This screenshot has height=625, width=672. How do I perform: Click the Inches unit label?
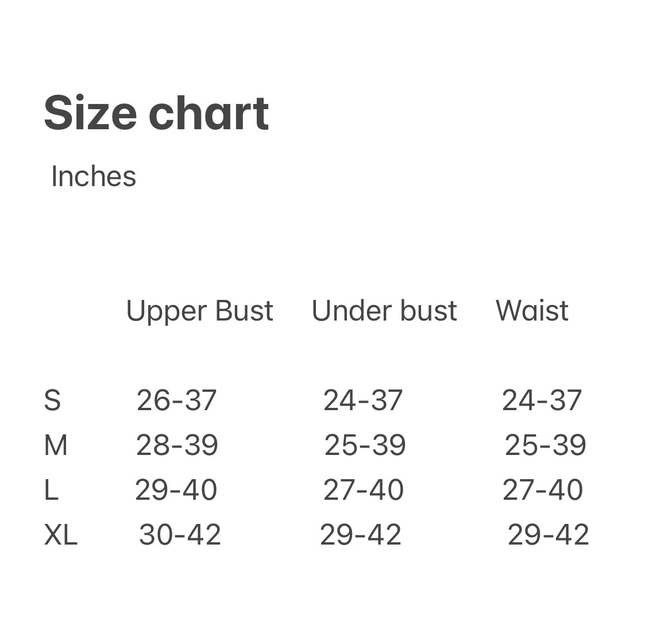click(94, 176)
